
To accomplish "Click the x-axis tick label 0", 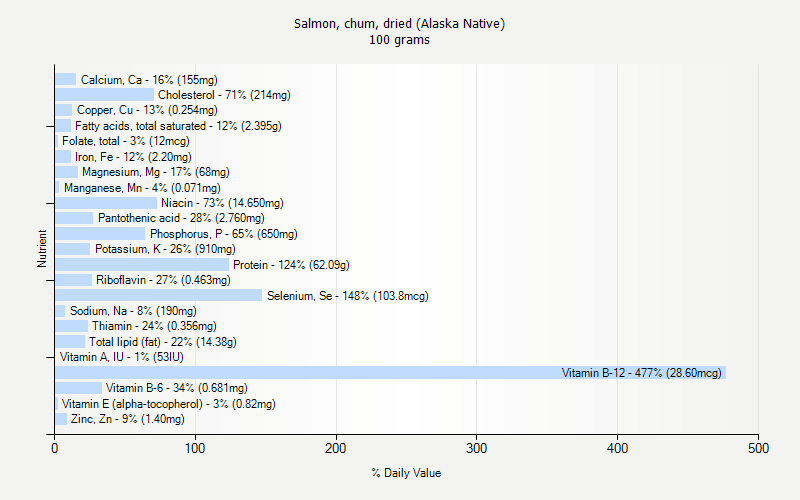I will coord(55,448).
